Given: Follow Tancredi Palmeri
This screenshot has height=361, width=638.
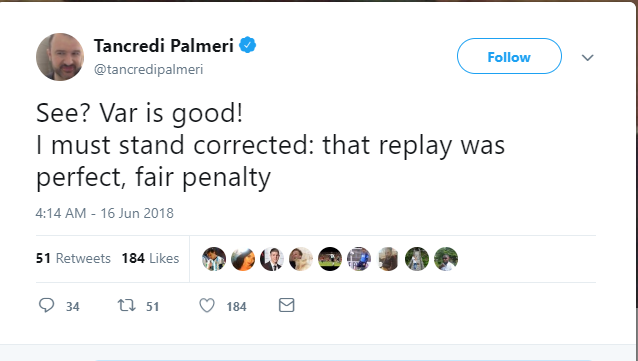Looking at the screenshot, I should pos(509,56).
